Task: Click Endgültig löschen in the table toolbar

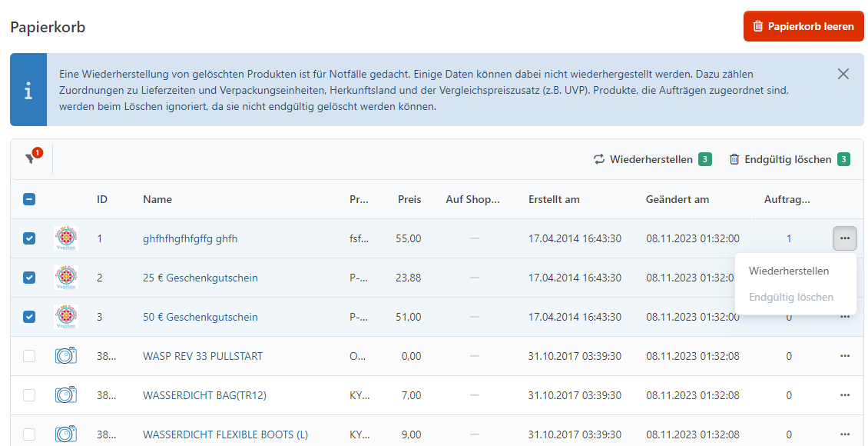Action: click(788, 159)
